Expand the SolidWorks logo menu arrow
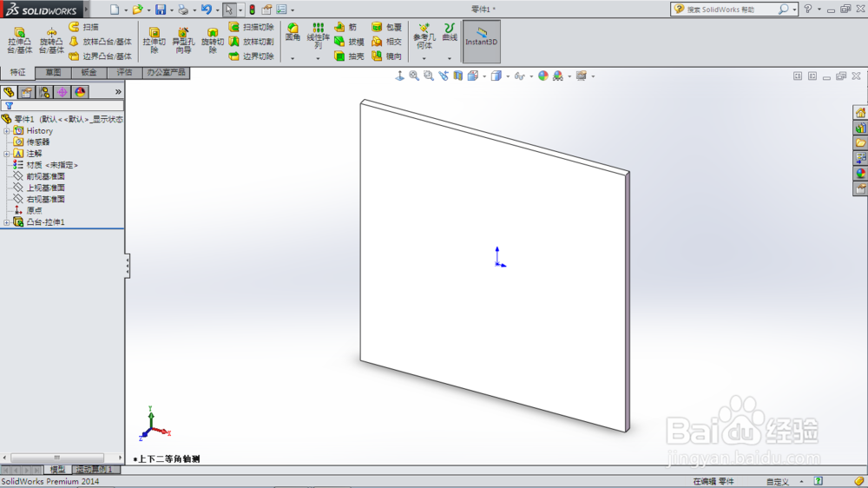This screenshot has width=868, height=488. pyautogui.click(x=86, y=10)
